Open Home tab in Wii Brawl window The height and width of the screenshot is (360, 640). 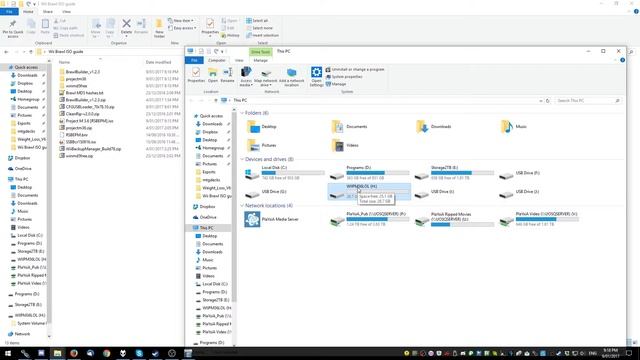click(28, 12)
